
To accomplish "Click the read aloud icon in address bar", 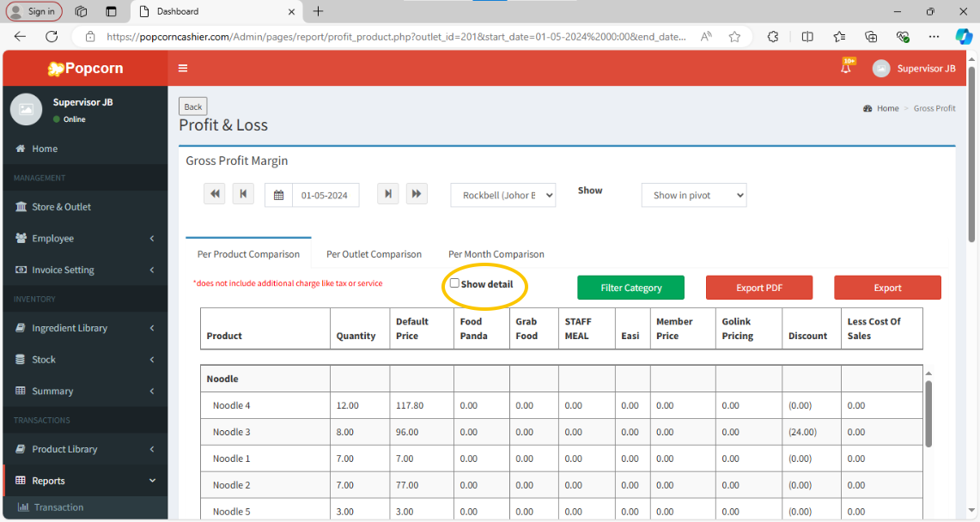I will point(706,37).
